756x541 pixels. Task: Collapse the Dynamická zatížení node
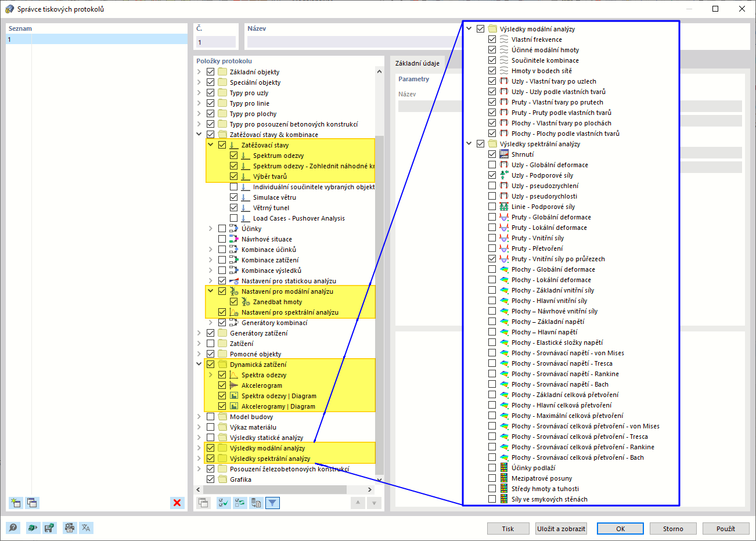[x=199, y=365]
